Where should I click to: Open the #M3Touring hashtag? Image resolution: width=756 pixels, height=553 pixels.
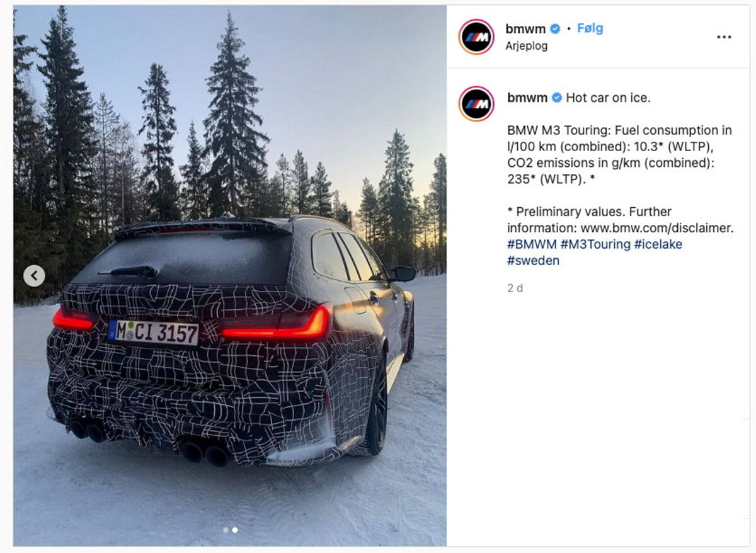click(595, 244)
